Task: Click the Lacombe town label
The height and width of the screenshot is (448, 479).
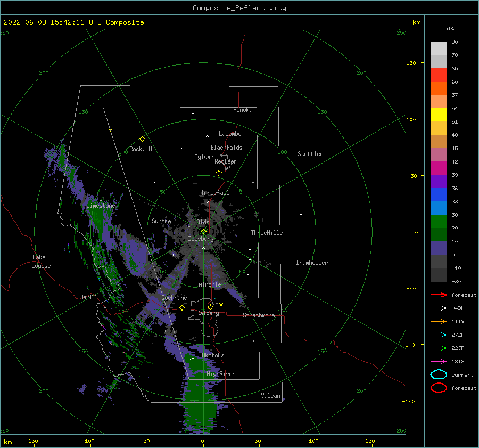Action: 230,134
